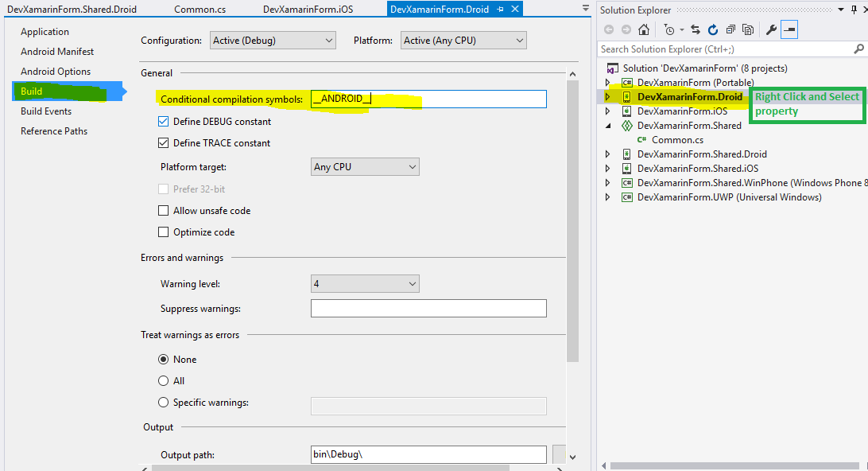
Task: Toggle Show All Files in Solution Explorer
Action: tap(748, 30)
